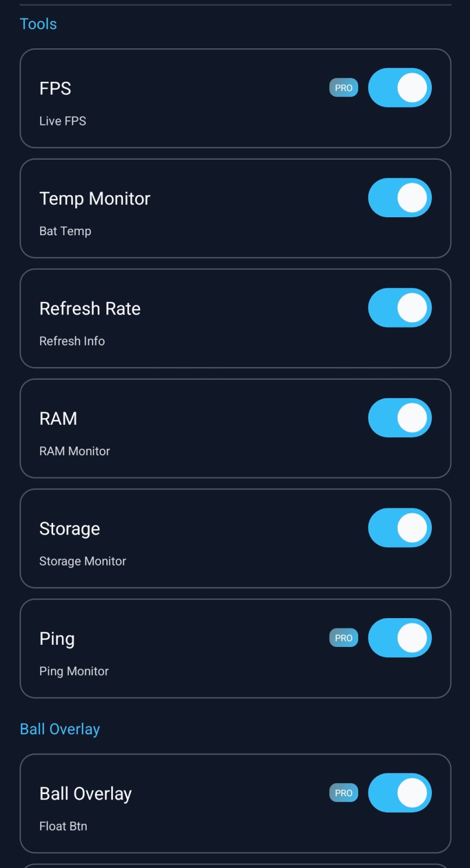Turn off the Ball Overlay toggle
The image size is (470, 868).
pyautogui.click(x=400, y=793)
